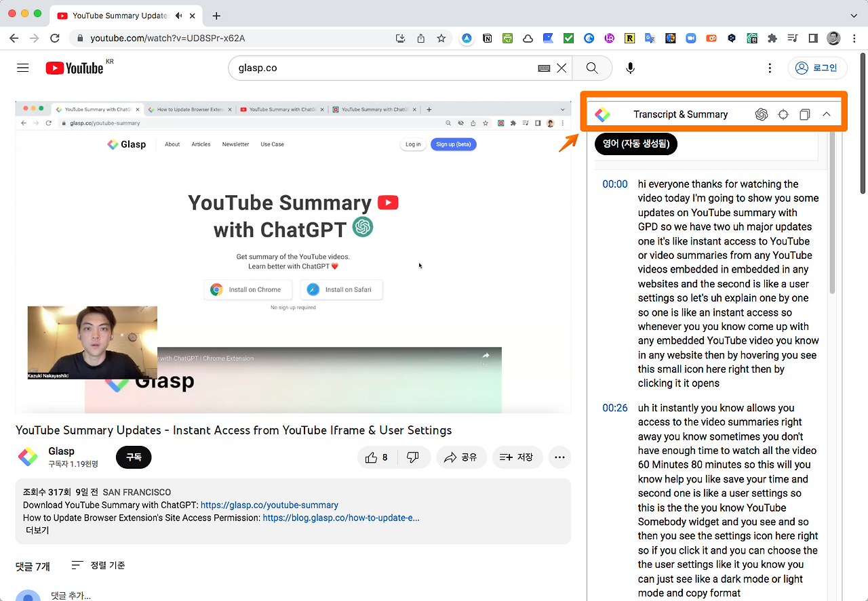Screen dimensions: 868x601
Task: Save the video with 저장
Action: 517,457
